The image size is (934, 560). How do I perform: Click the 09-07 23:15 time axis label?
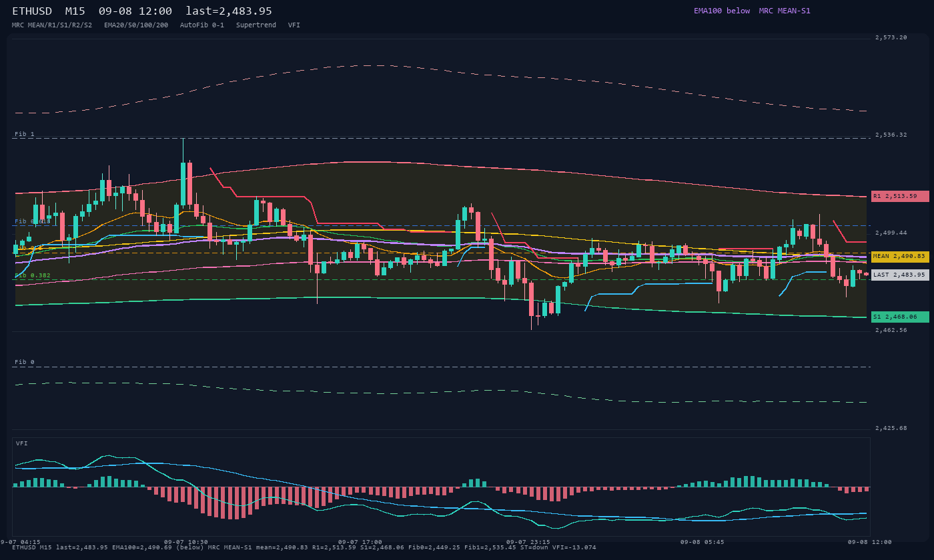click(x=528, y=542)
